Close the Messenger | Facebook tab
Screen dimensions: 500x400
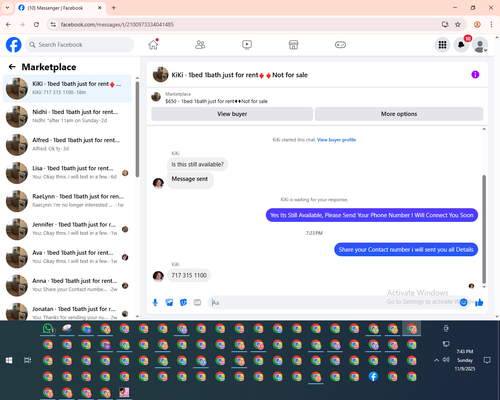[x=99, y=8]
